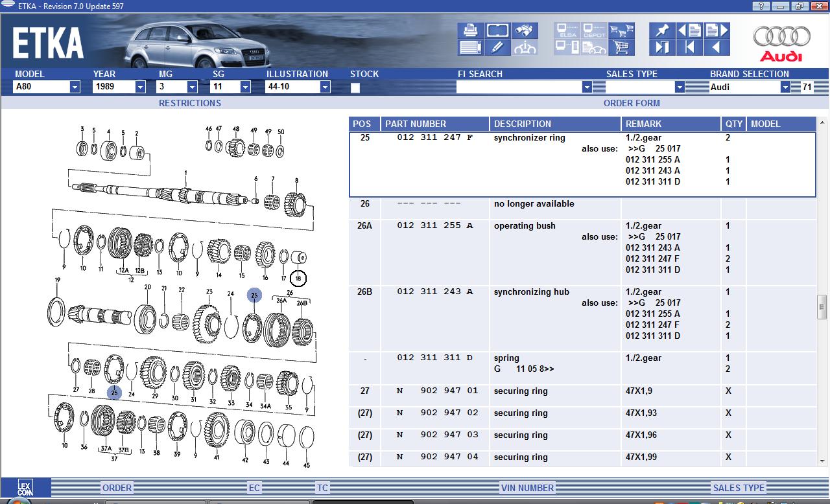Screen dimensions: 830x504
Task: Click the ORDER button in bottom bar
Action: (x=117, y=488)
